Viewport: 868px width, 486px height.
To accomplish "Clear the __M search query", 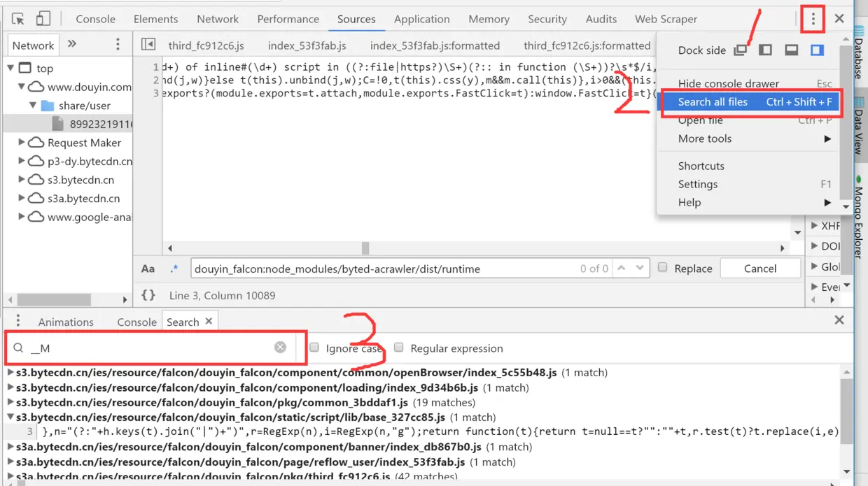I will (280, 348).
